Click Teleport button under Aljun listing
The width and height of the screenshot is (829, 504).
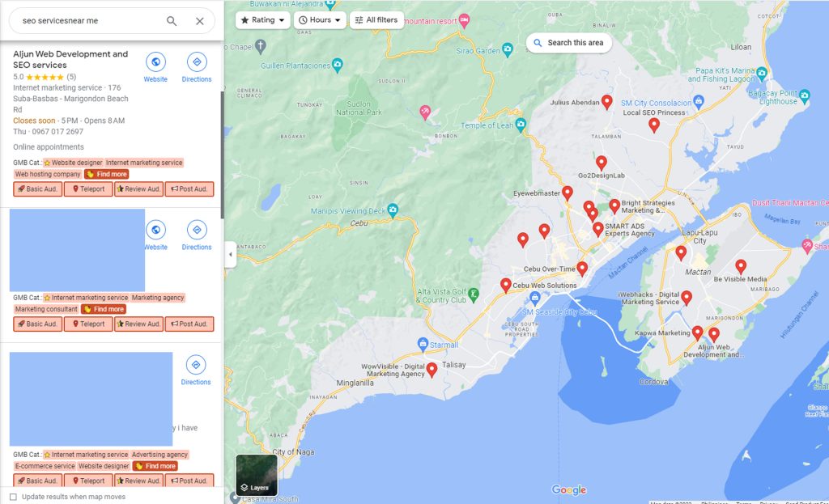[x=88, y=189]
